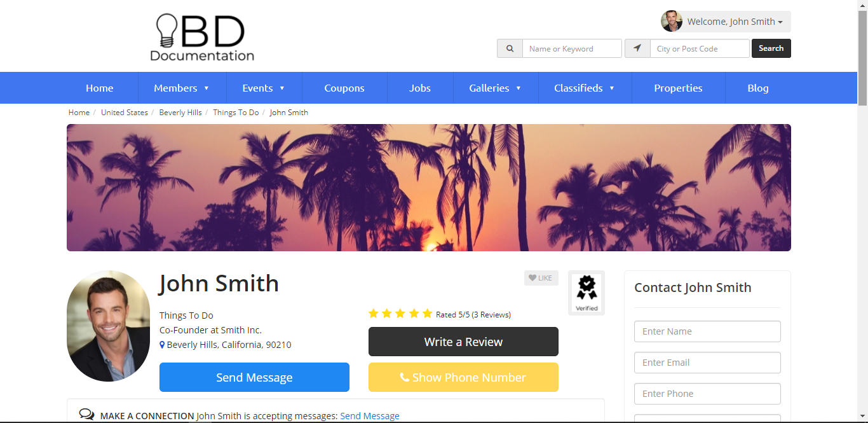
Task: Click the large John Smith profile photo
Action: [109, 326]
